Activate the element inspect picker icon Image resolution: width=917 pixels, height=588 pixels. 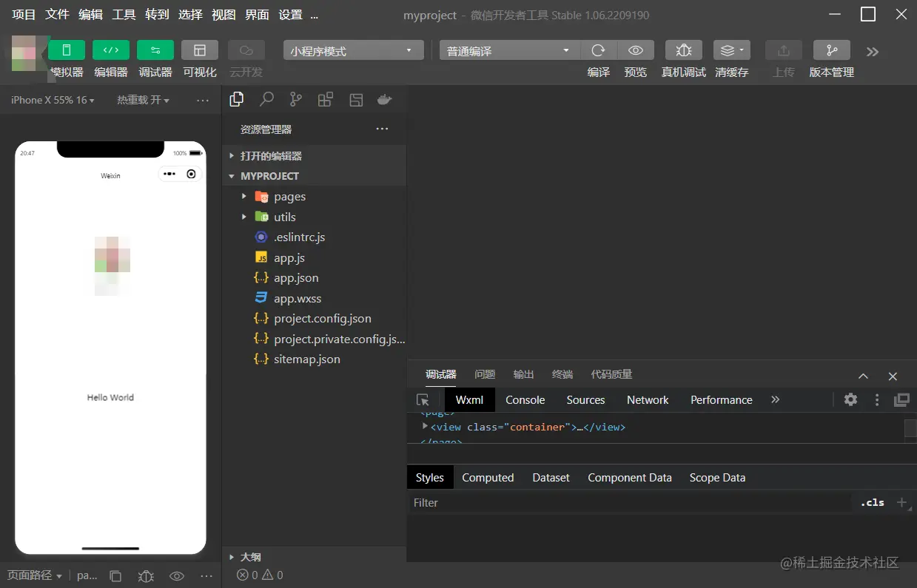pos(423,399)
